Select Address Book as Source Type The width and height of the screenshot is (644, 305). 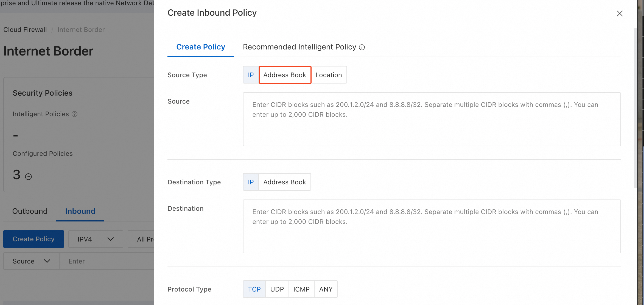tap(285, 75)
